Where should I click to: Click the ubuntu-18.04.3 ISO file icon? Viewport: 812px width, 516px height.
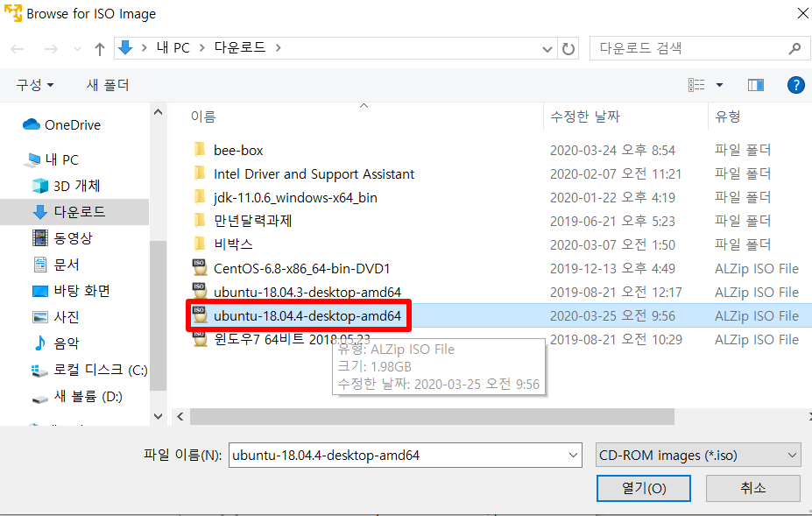[x=200, y=292]
